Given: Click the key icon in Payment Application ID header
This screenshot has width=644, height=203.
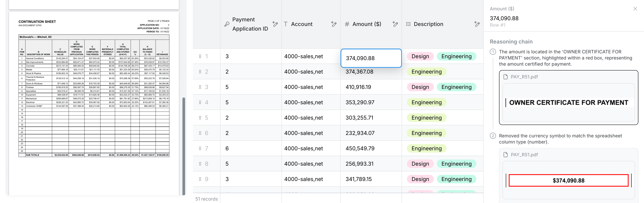Looking at the screenshot, I should 227,24.
